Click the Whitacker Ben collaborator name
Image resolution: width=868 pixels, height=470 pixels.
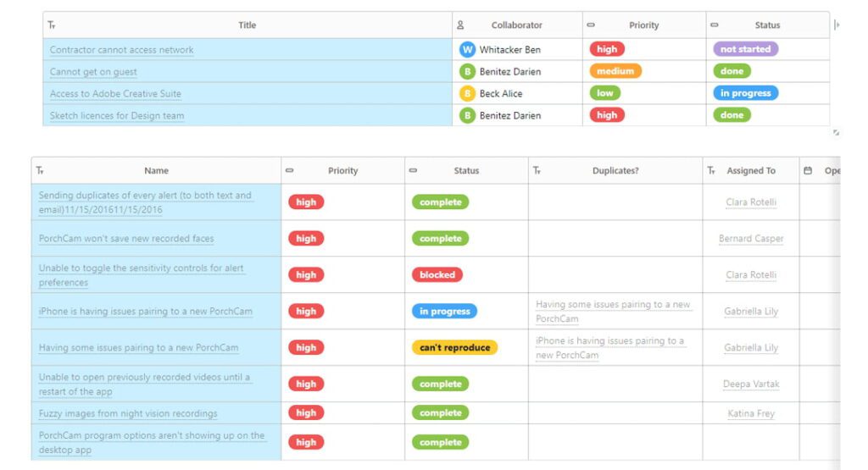(x=509, y=50)
